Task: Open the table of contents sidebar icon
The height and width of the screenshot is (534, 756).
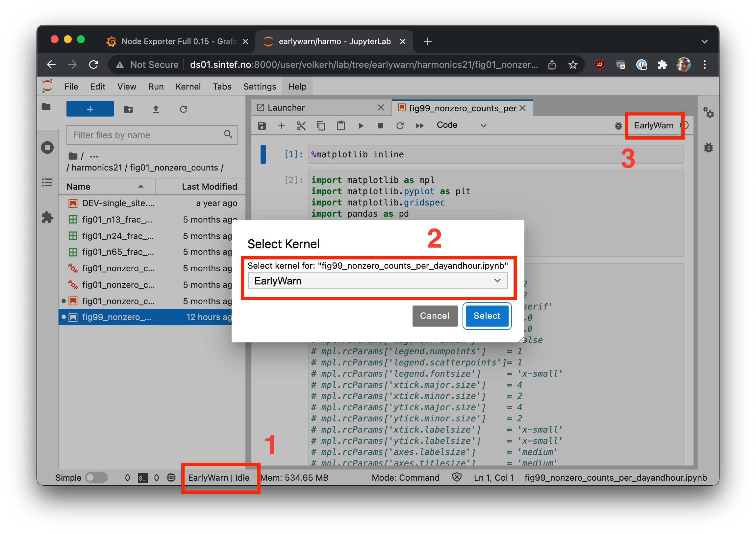Action: [47, 182]
